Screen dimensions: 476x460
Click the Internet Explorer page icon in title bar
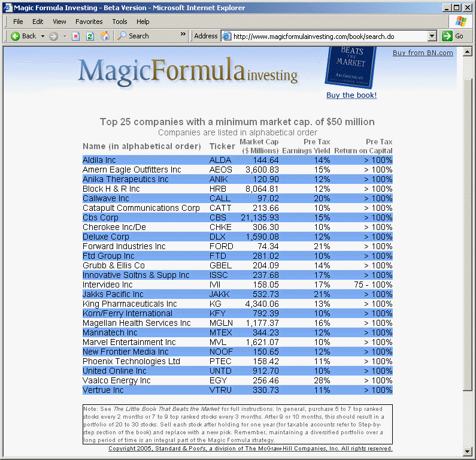pos(7,7)
